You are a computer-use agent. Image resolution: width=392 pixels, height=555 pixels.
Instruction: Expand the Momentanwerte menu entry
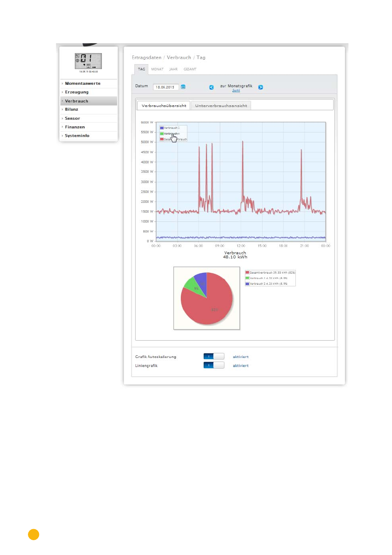pos(89,84)
